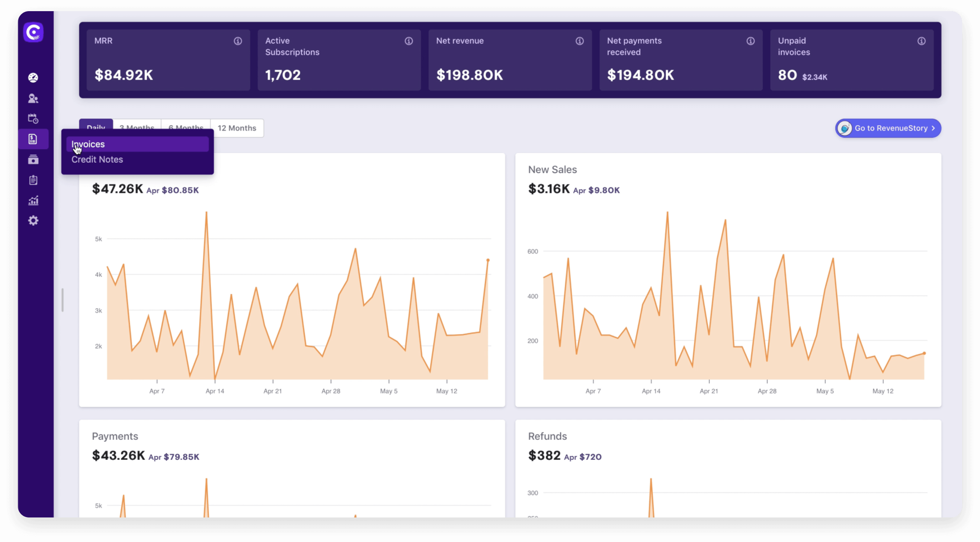980x542 pixels.
Task: Click the Chargebee logo at the top left
Action: point(33,32)
